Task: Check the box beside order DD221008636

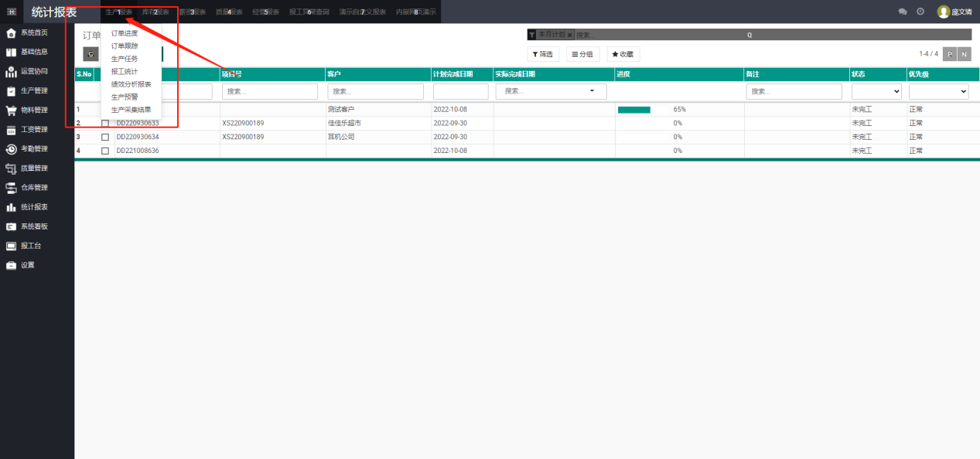Action: [x=105, y=151]
